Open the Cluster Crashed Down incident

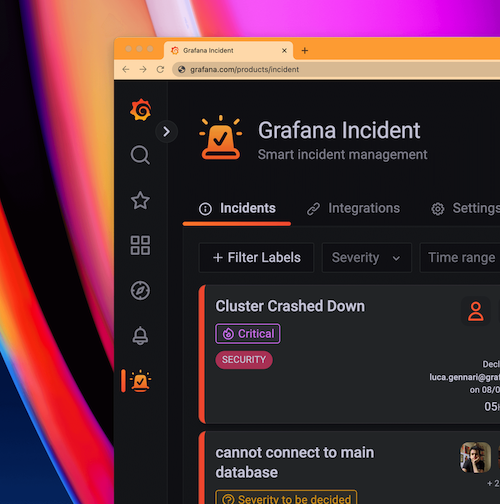[290, 306]
